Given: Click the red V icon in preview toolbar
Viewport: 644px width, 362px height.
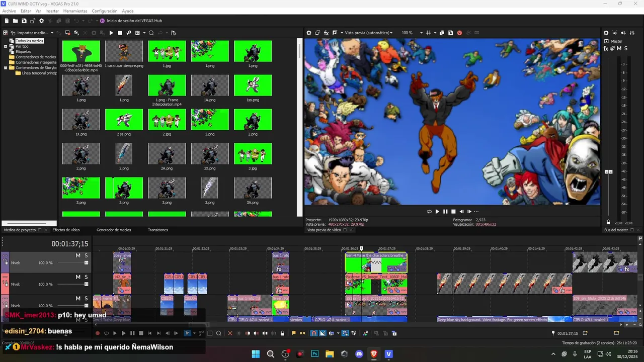Looking at the screenshot, I should [459, 33].
